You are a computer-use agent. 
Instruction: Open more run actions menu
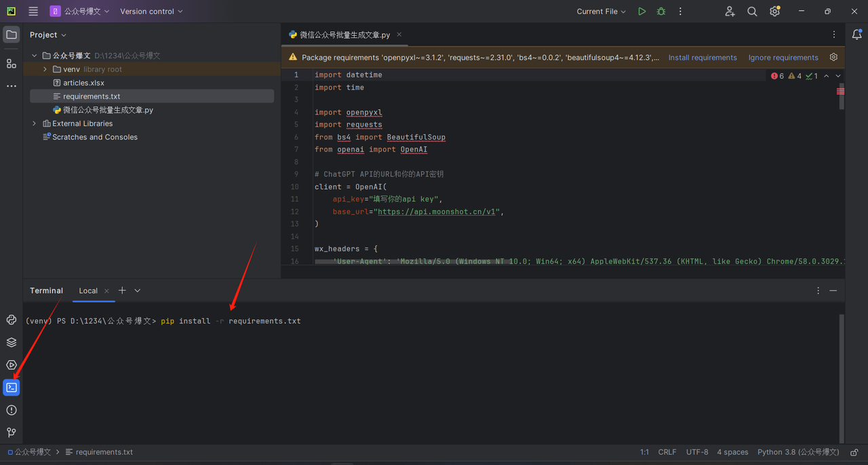[681, 12]
